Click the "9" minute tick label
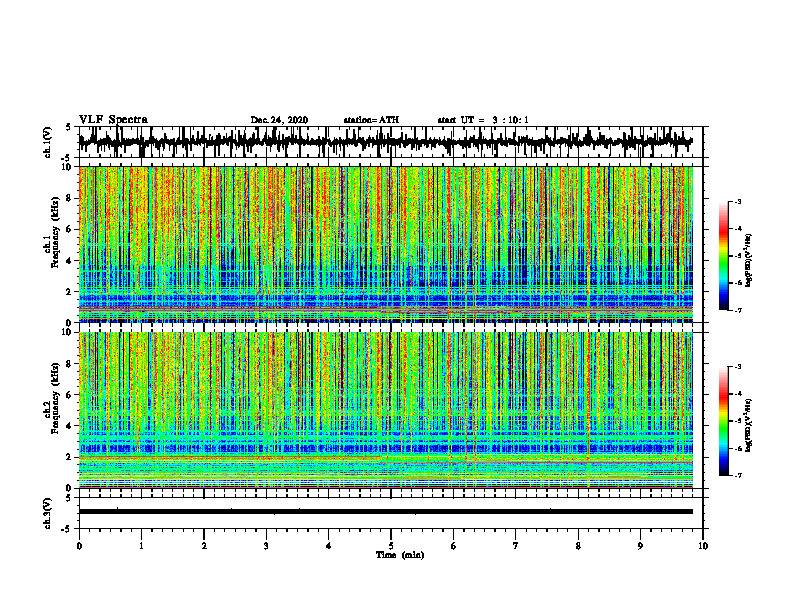Screen dimensions: 792x612 tap(640, 546)
